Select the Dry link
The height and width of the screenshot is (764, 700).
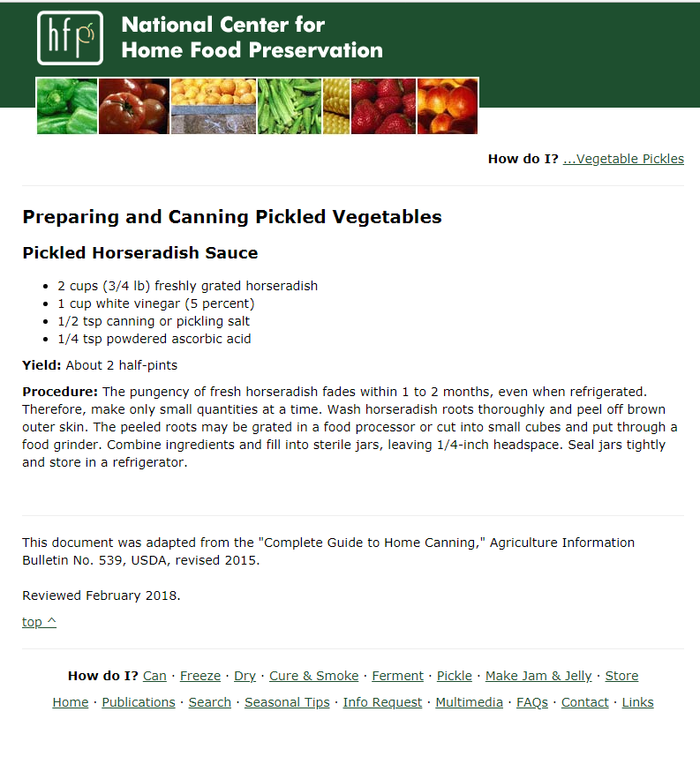click(x=245, y=676)
